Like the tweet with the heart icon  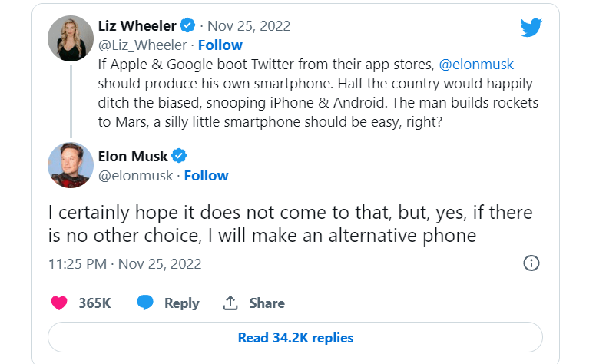coord(59,303)
